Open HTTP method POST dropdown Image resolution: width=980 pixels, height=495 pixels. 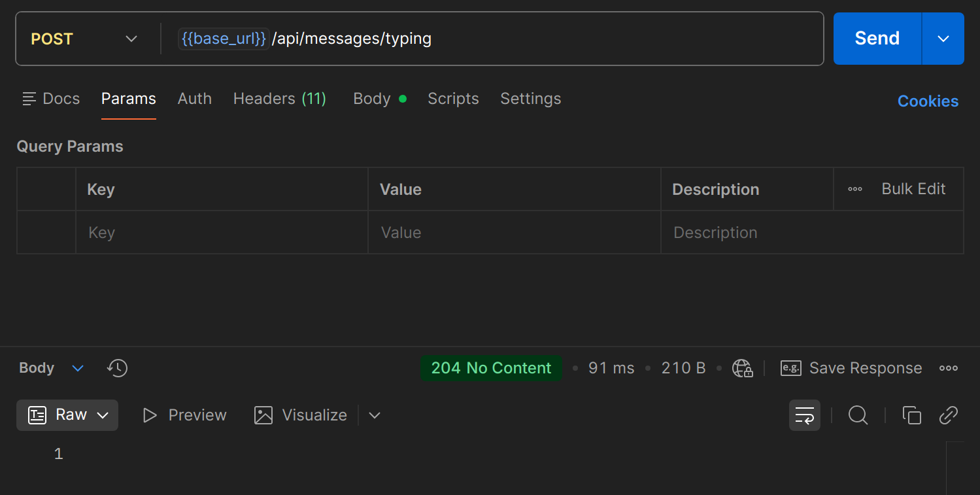point(84,39)
